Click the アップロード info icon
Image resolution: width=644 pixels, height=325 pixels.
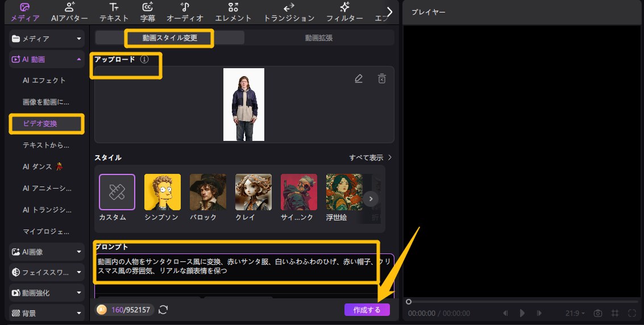(x=144, y=59)
